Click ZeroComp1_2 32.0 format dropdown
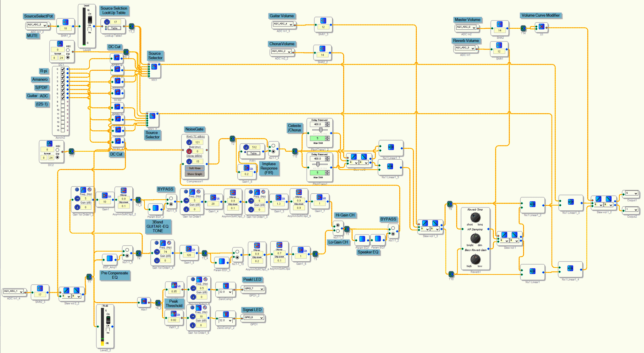This screenshot has height=353, width=644. tap(225, 321)
